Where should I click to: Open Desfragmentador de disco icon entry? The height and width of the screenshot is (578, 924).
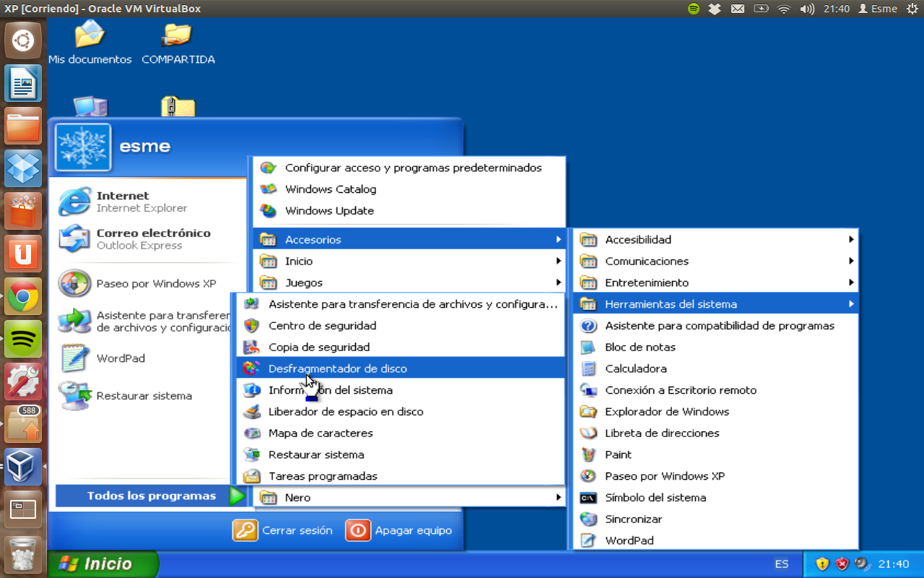click(x=251, y=368)
